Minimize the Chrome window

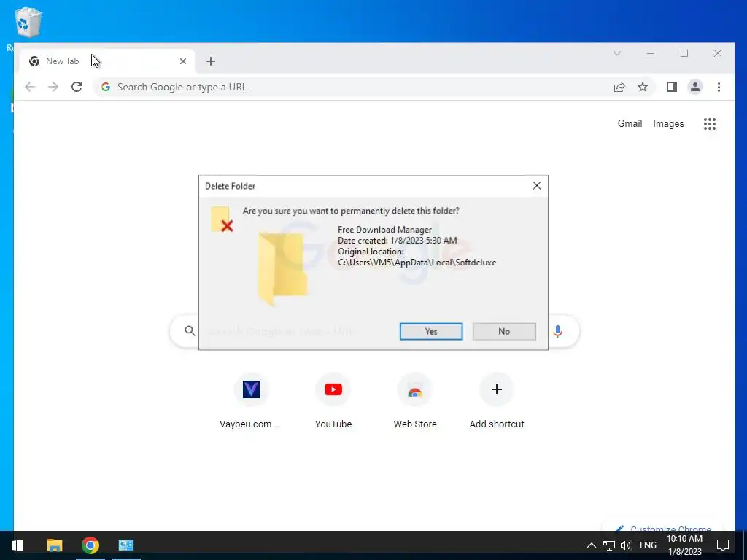point(650,53)
